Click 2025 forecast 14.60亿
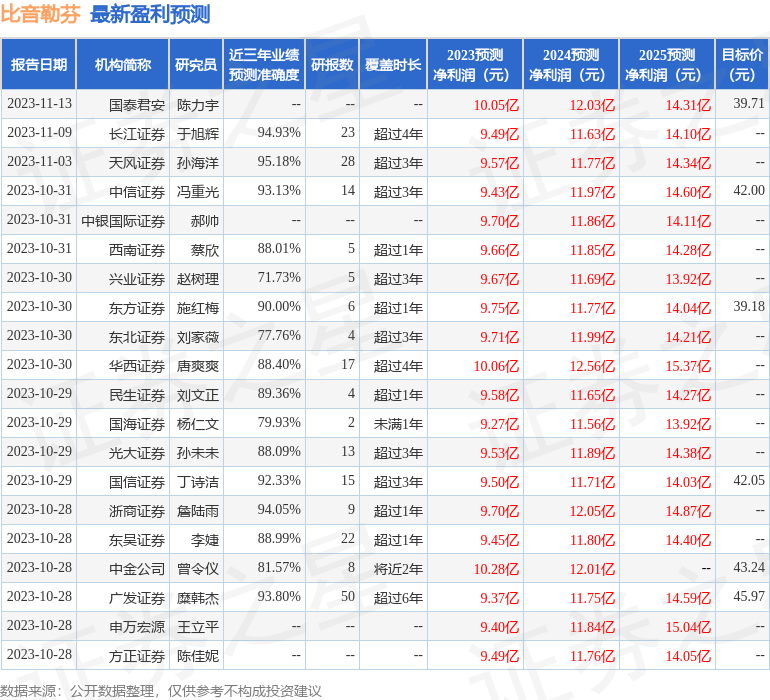This screenshot has height=700, width=770. tap(688, 192)
